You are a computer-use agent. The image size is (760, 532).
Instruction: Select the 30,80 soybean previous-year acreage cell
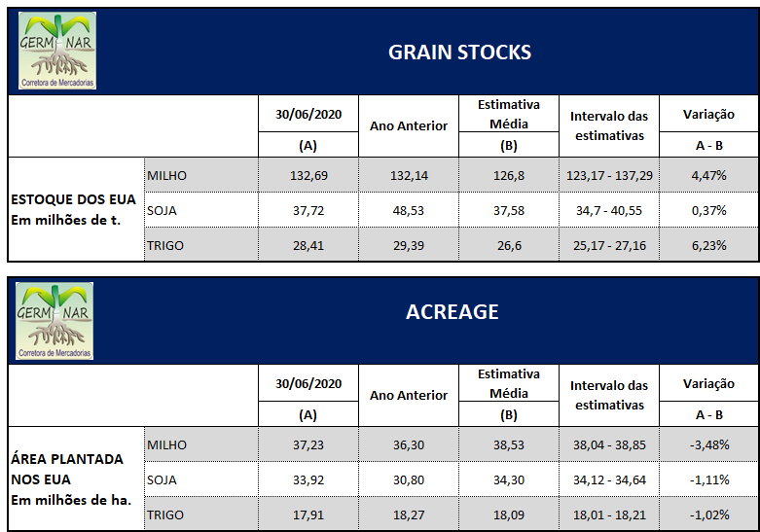409,479
